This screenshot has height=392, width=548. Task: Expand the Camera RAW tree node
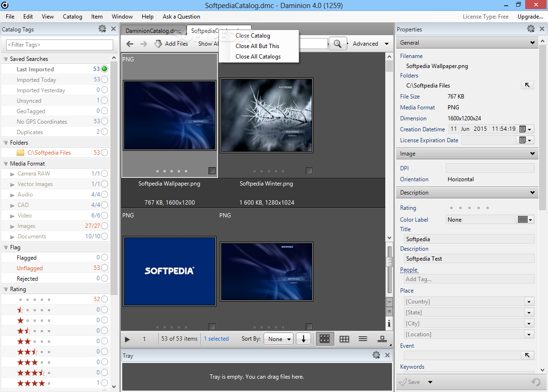pos(12,174)
